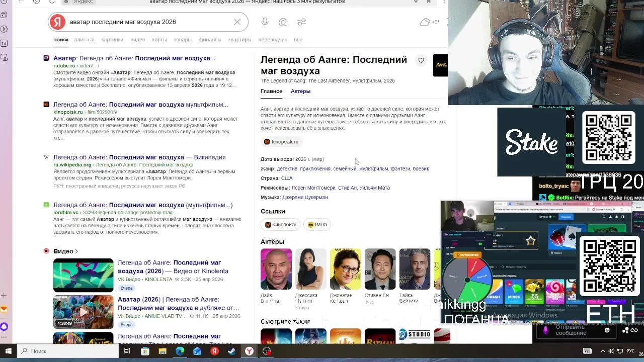Open Kinolenta video result title link
The height and width of the screenshot is (362, 644).
(173, 267)
